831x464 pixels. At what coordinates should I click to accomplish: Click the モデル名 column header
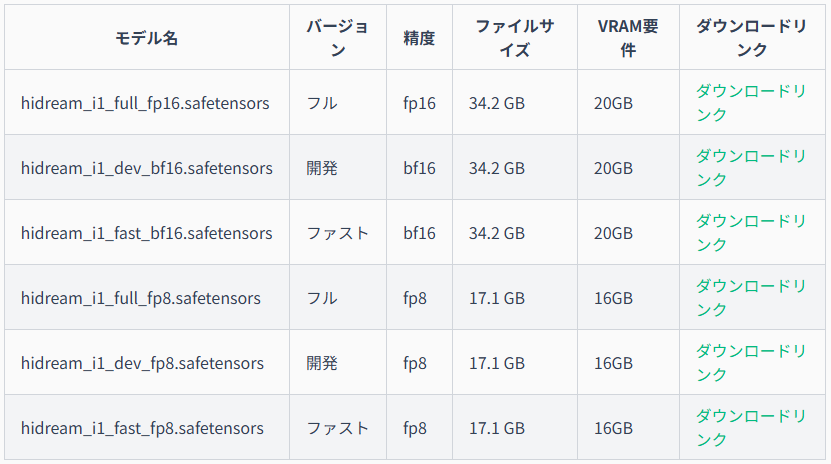(147, 38)
